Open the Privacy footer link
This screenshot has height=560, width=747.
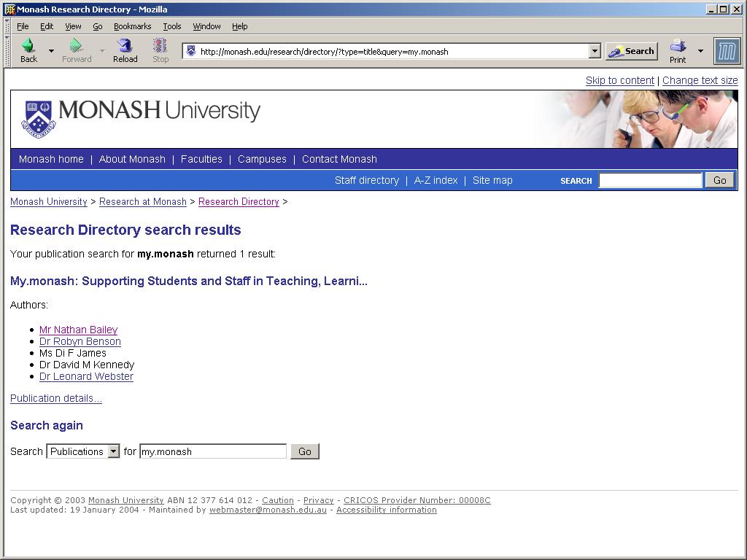(318, 500)
